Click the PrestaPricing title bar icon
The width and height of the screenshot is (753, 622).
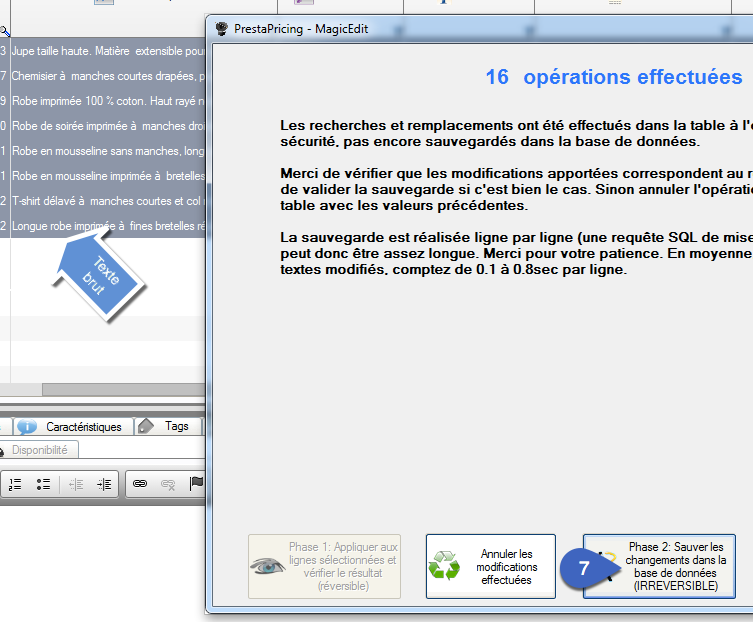tap(222, 29)
